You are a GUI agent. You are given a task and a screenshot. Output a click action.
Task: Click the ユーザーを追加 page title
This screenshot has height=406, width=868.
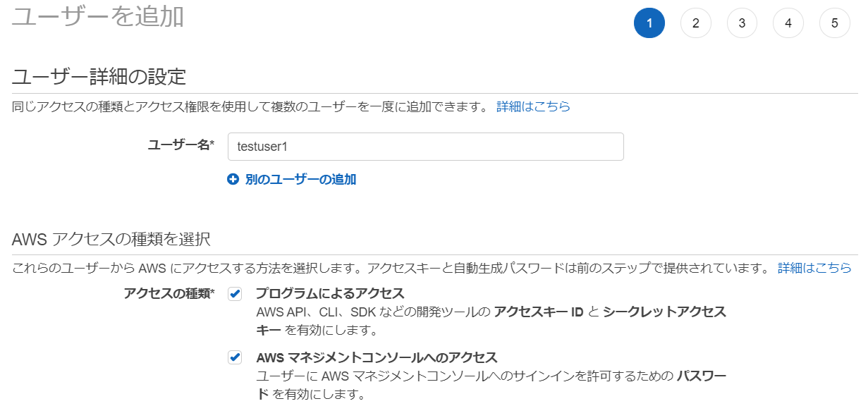point(98,16)
